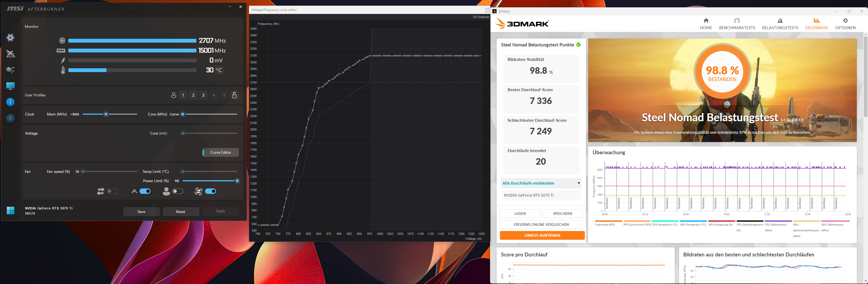
Task: Click the curve point at 3100 MHz plateau start
Action: click(x=370, y=56)
